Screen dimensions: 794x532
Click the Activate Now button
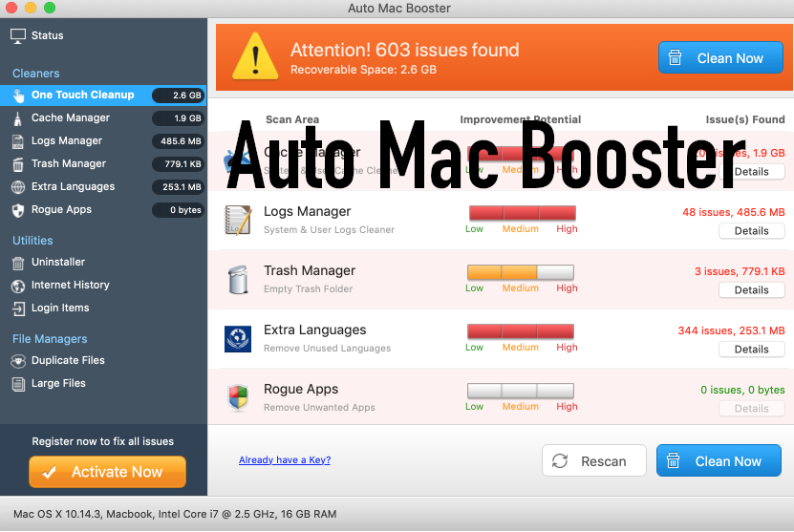coord(107,472)
